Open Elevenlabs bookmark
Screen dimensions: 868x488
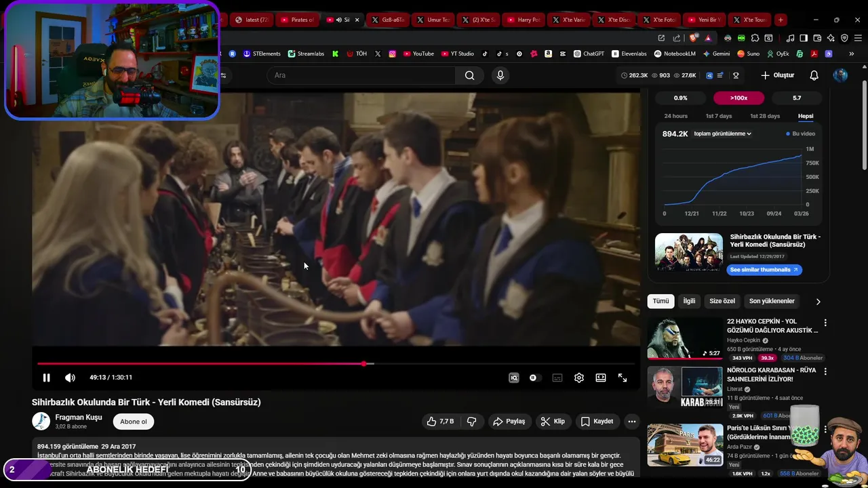[629, 54]
